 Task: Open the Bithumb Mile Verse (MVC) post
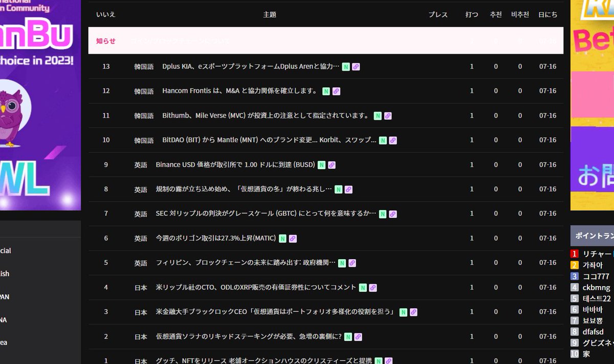point(266,116)
